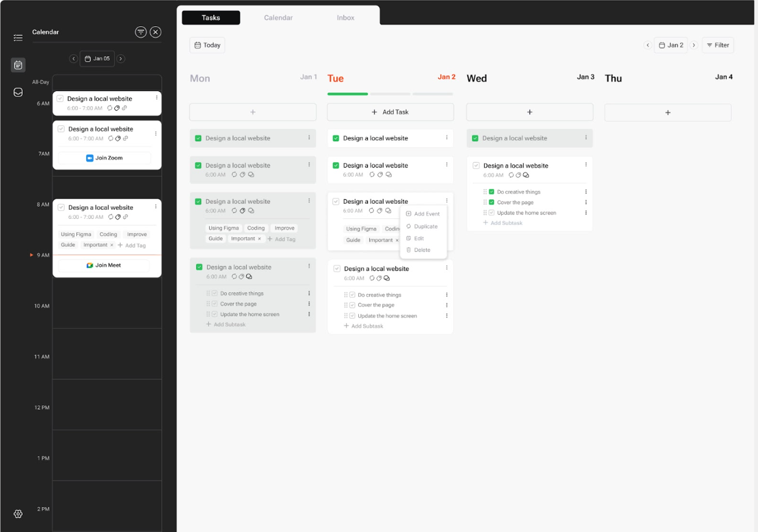The height and width of the screenshot is (532, 758).
Task: Uncheck Monday's task card containing tags
Action: tap(198, 201)
